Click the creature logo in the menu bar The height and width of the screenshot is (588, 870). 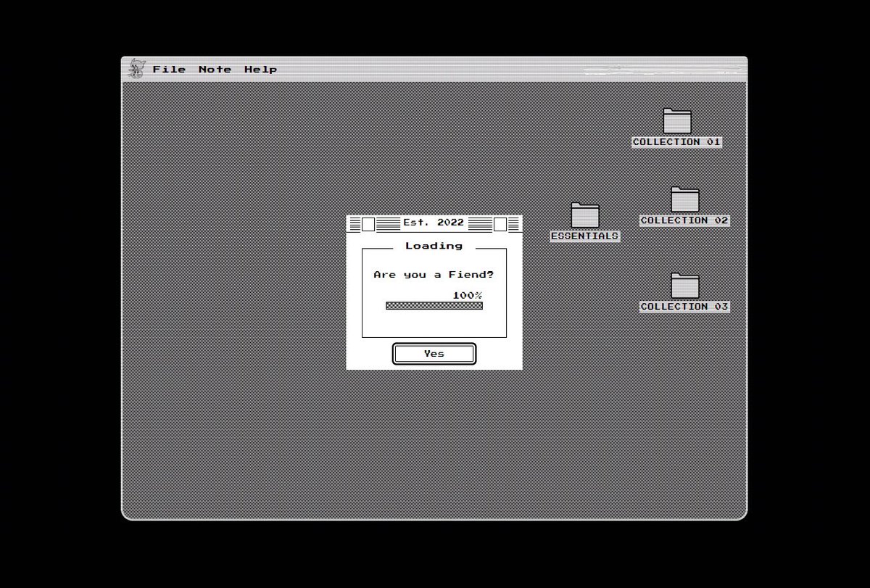pos(136,69)
